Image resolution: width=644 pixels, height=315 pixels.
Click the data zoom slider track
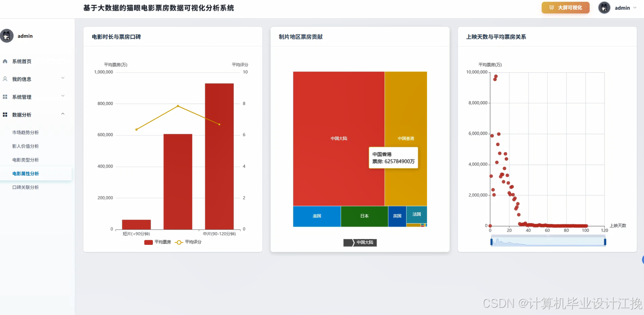548,242
